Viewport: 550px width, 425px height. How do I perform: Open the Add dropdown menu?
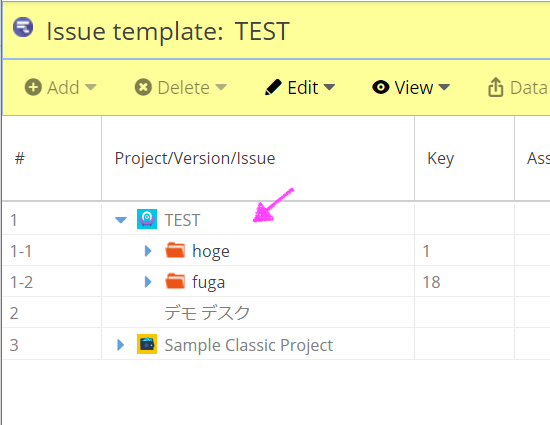pos(60,87)
